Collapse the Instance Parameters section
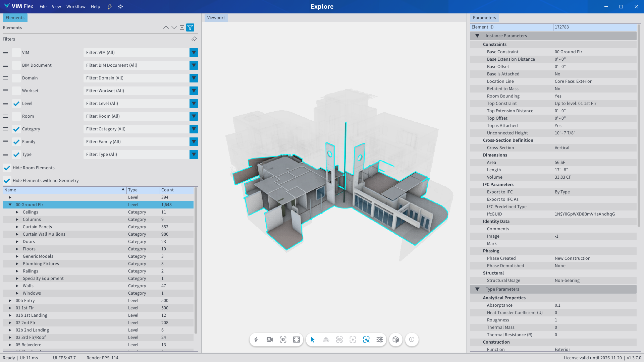This screenshot has height=362, width=644. point(477,36)
